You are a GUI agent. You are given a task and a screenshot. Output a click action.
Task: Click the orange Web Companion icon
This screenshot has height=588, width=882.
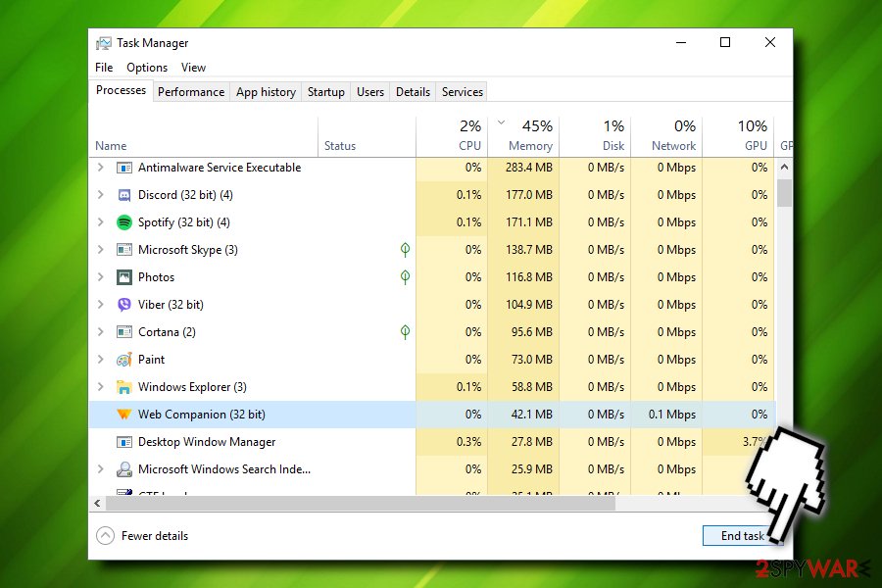[123, 415]
